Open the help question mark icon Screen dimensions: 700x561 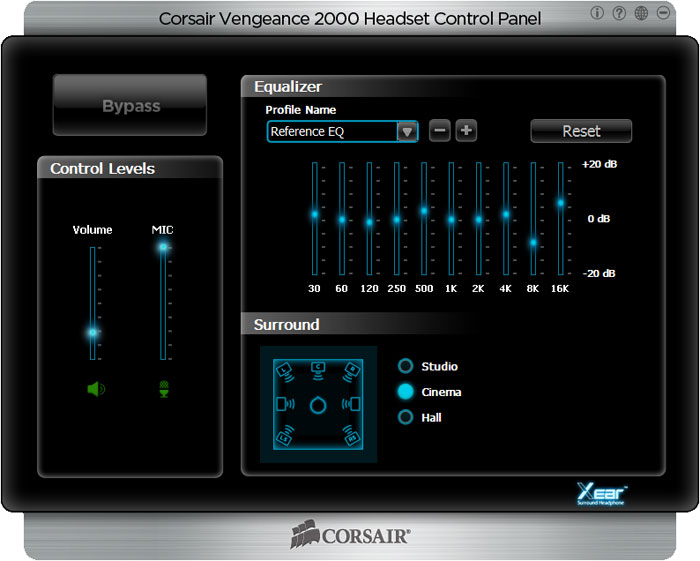619,13
